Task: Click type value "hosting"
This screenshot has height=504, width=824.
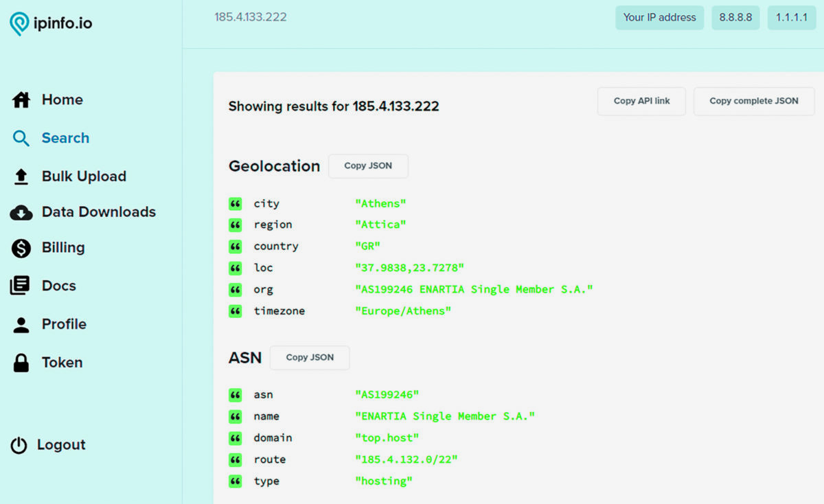Action: (x=384, y=481)
